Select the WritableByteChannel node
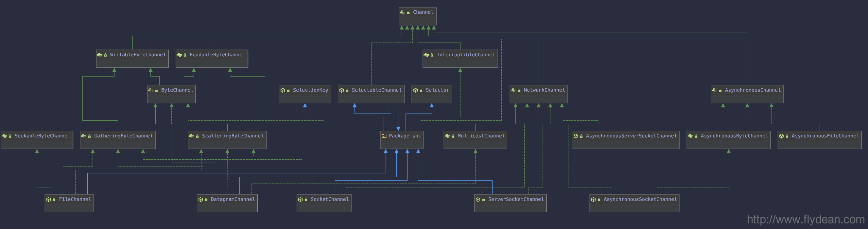 (132, 59)
